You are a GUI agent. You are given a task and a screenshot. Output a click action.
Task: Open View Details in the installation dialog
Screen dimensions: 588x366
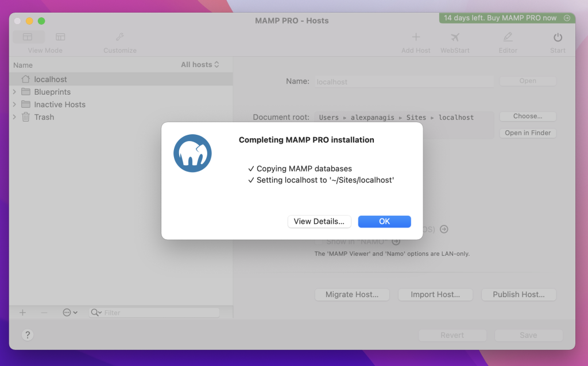click(319, 221)
